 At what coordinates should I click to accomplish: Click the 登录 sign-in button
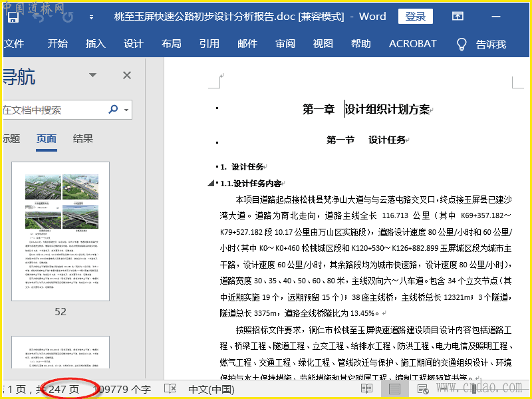click(x=416, y=17)
